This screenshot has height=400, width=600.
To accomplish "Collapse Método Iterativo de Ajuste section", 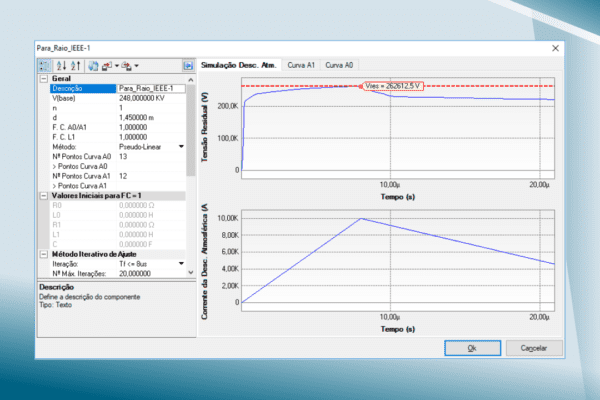I will pos(44,255).
